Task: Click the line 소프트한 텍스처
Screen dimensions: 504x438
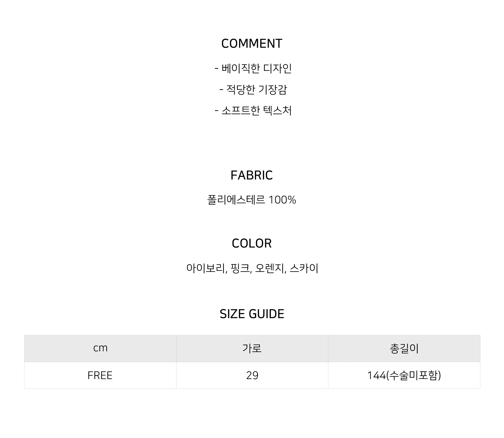Action: 256,111
